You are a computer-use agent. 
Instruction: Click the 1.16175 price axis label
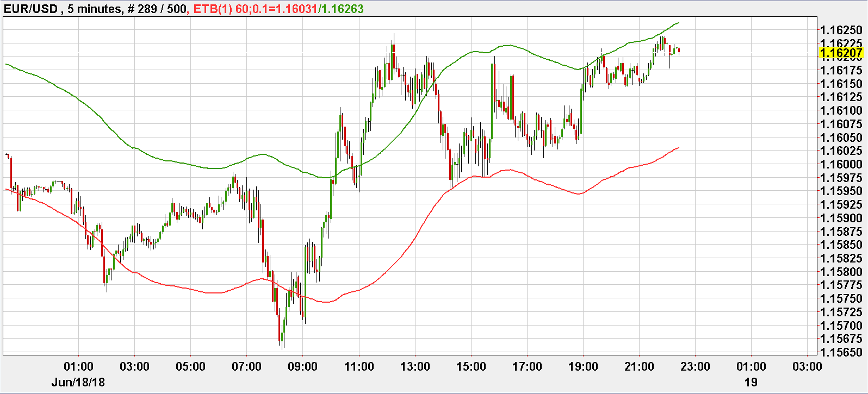pyautogui.click(x=841, y=70)
